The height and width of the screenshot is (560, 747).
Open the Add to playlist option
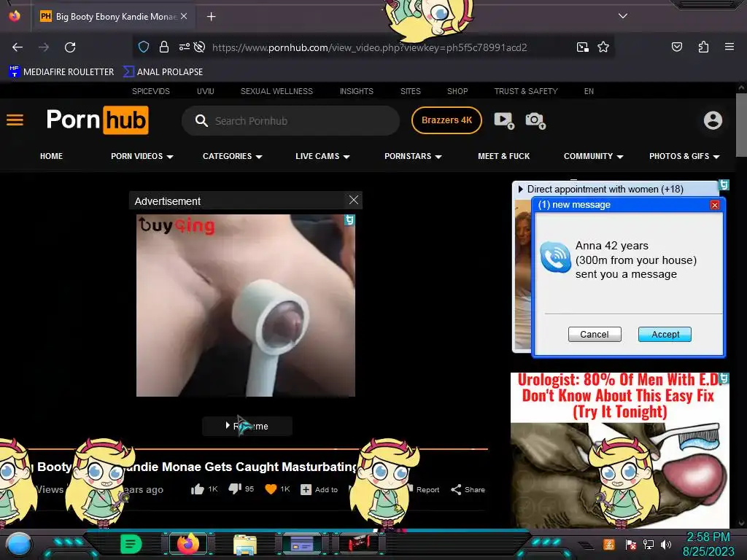click(319, 489)
